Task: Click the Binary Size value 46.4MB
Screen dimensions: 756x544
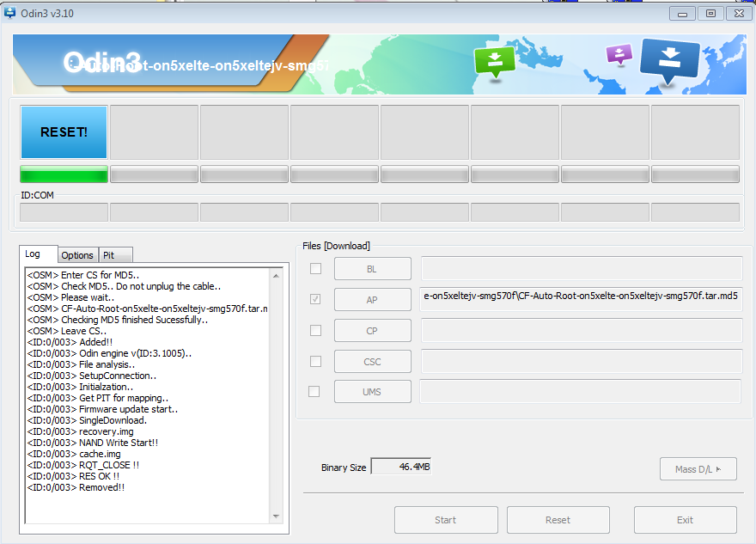Action: (x=401, y=467)
